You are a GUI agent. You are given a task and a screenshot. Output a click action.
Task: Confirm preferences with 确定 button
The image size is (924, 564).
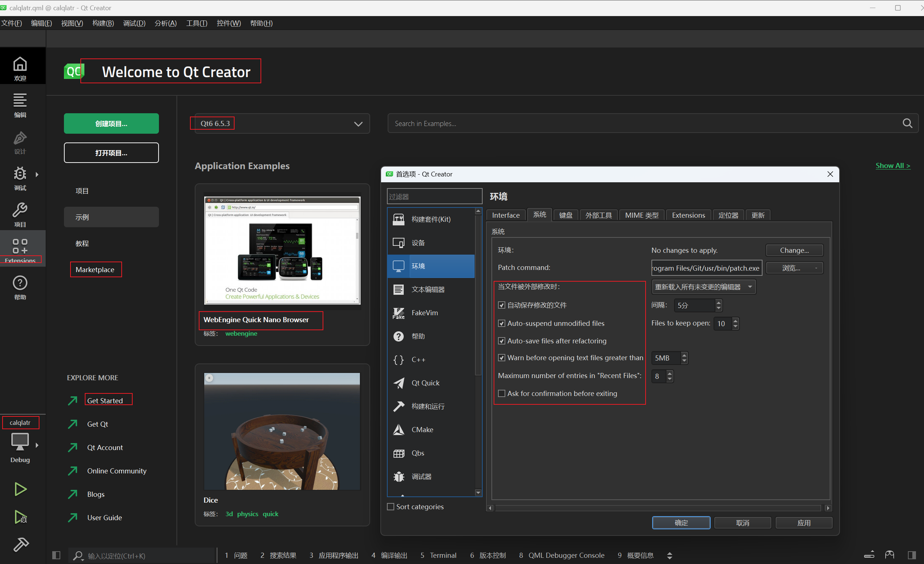point(681,523)
